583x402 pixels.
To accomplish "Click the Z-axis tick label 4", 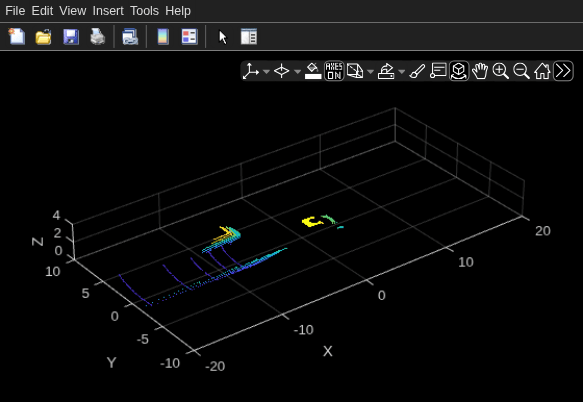I will [56, 215].
